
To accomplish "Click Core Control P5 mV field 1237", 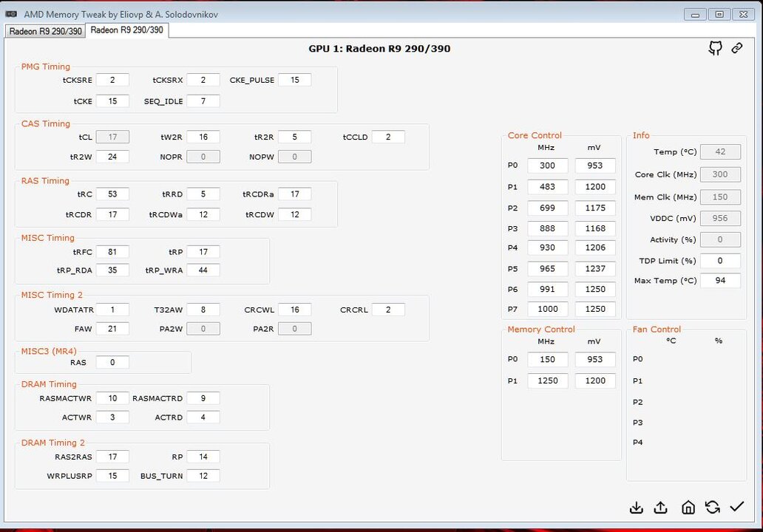I will [595, 268].
